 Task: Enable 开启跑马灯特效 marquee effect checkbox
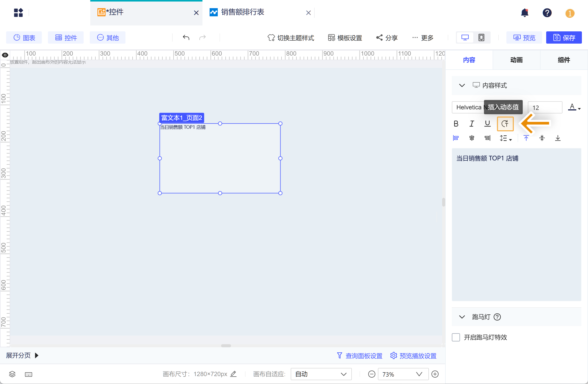456,337
